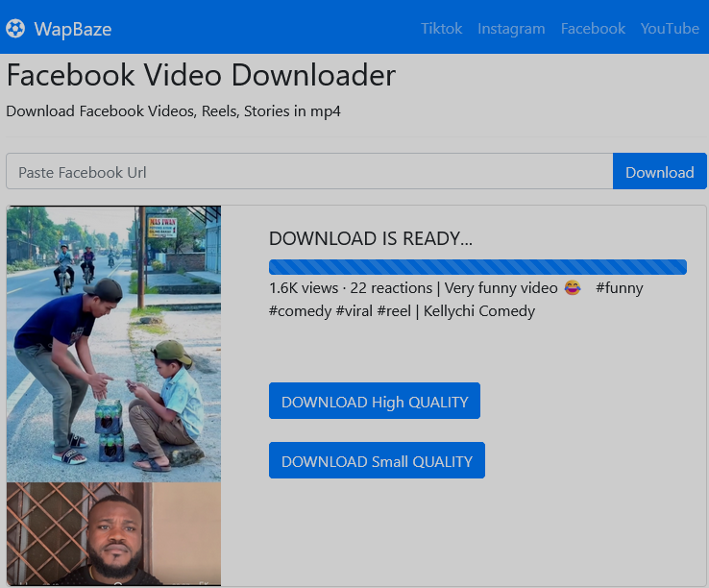Image resolution: width=709 pixels, height=588 pixels.
Task: Click the Download button beside the URL field
Action: coord(660,171)
